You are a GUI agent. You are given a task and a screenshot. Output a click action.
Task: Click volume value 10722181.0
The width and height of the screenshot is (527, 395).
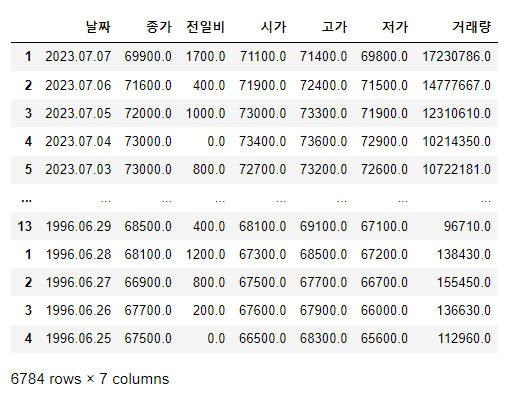click(x=456, y=169)
